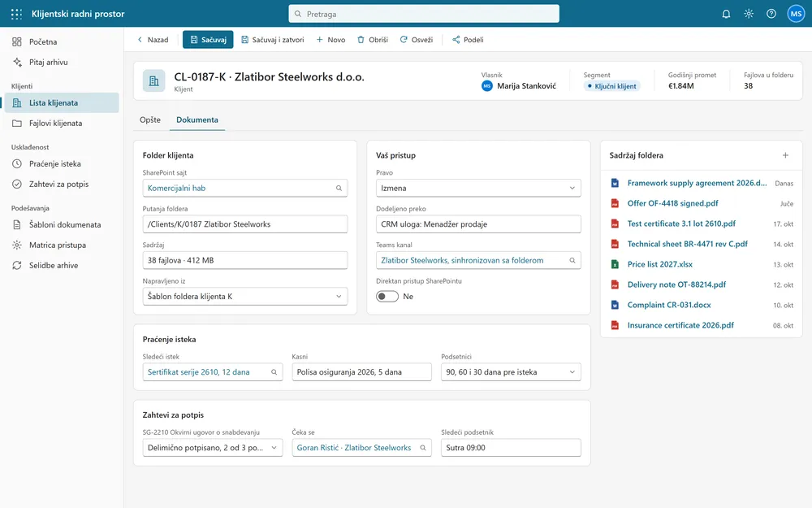Click search icon in Sledeći istek field
The image size is (812, 508).
274,372
